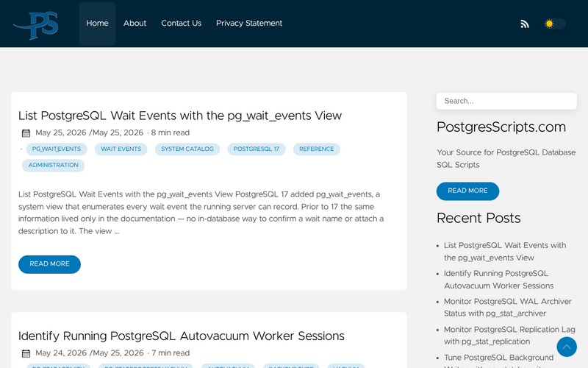Focus the Search input field

(x=506, y=101)
